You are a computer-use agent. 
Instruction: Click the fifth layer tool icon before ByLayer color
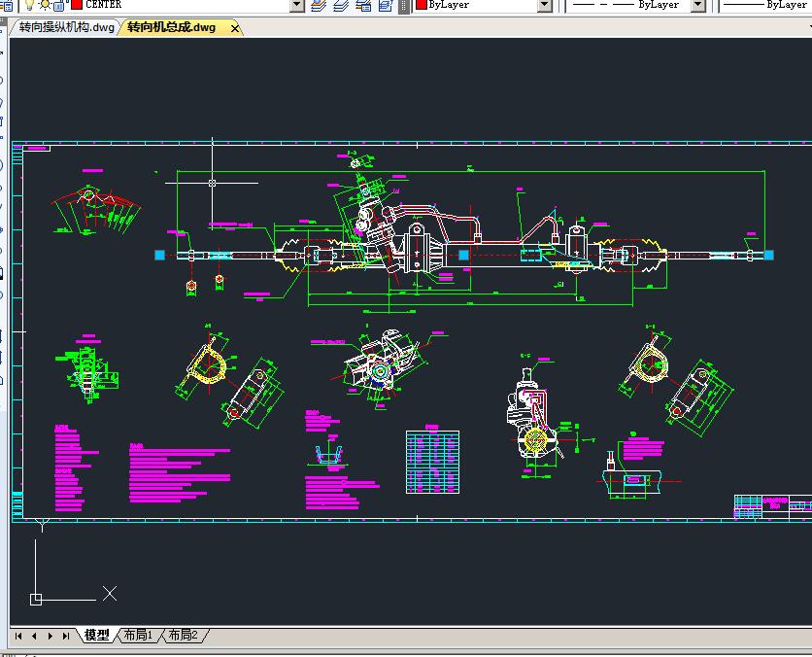[403, 5]
